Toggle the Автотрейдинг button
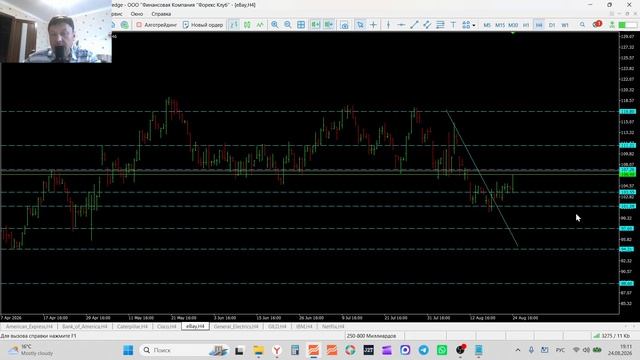 pyautogui.click(x=157, y=25)
